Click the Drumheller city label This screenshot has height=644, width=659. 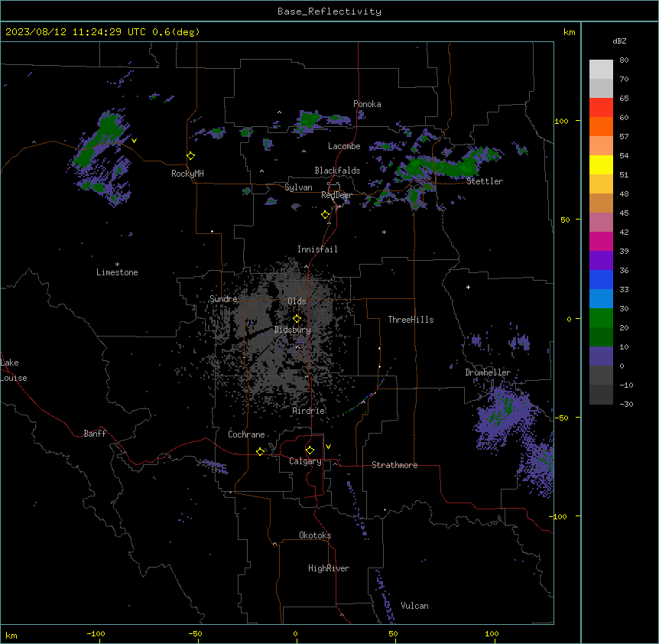click(488, 372)
